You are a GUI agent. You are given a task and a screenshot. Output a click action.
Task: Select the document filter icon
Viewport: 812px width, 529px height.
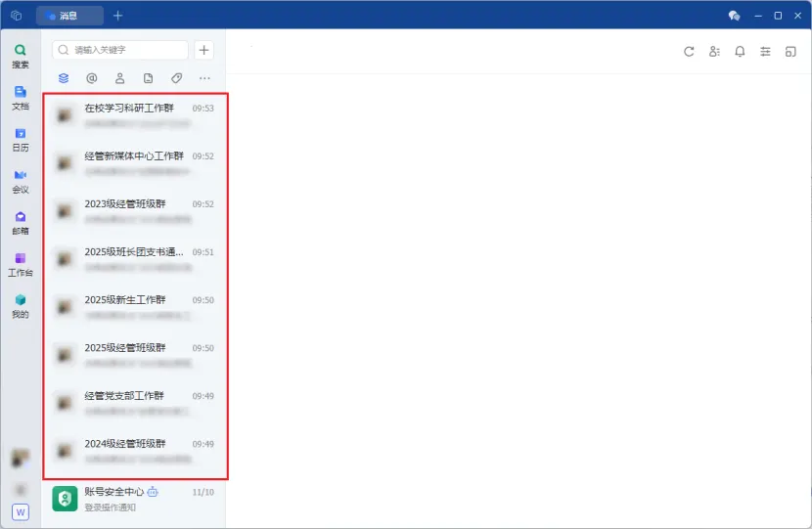pyautogui.click(x=148, y=78)
